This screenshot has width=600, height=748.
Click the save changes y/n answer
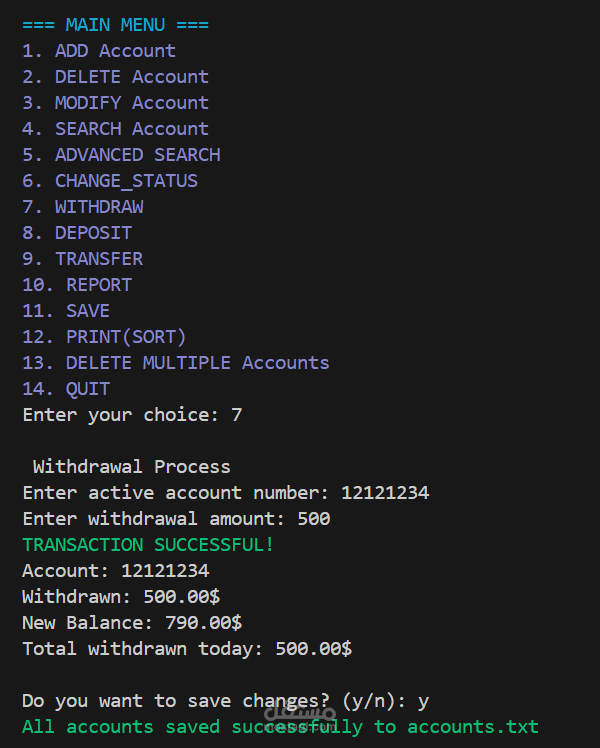pyautogui.click(x=423, y=701)
